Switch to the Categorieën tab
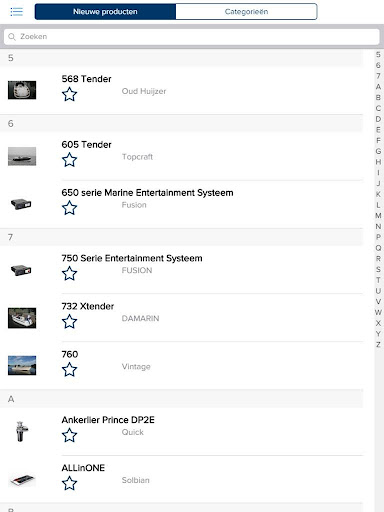 click(x=246, y=12)
